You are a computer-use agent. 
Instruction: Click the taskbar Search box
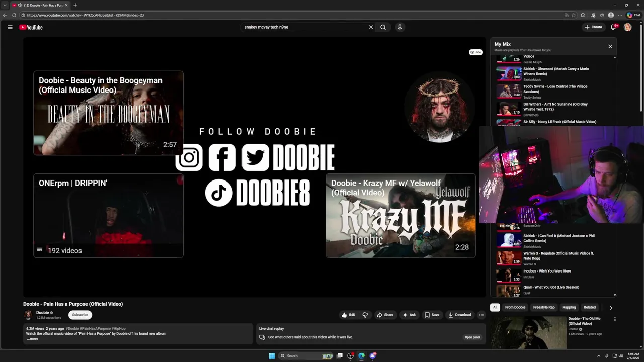[306, 356]
